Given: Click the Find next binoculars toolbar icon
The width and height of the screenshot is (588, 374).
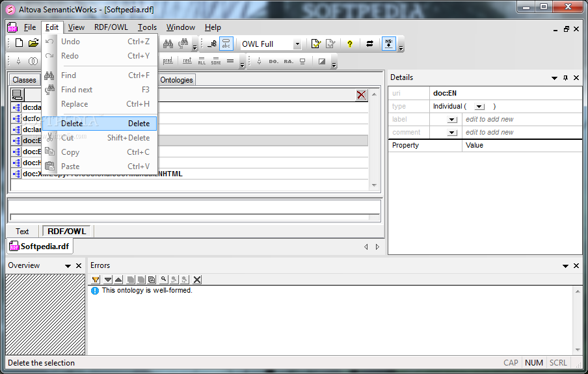Looking at the screenshot, I should (x=183, y=44).
